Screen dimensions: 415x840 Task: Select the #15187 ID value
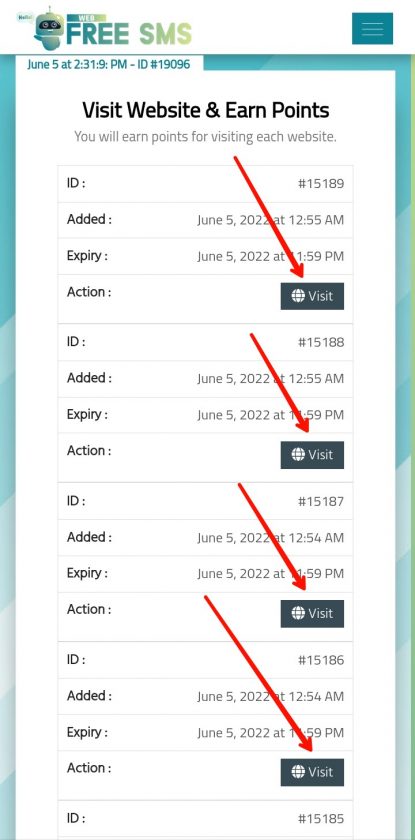(x=321, y=501)
